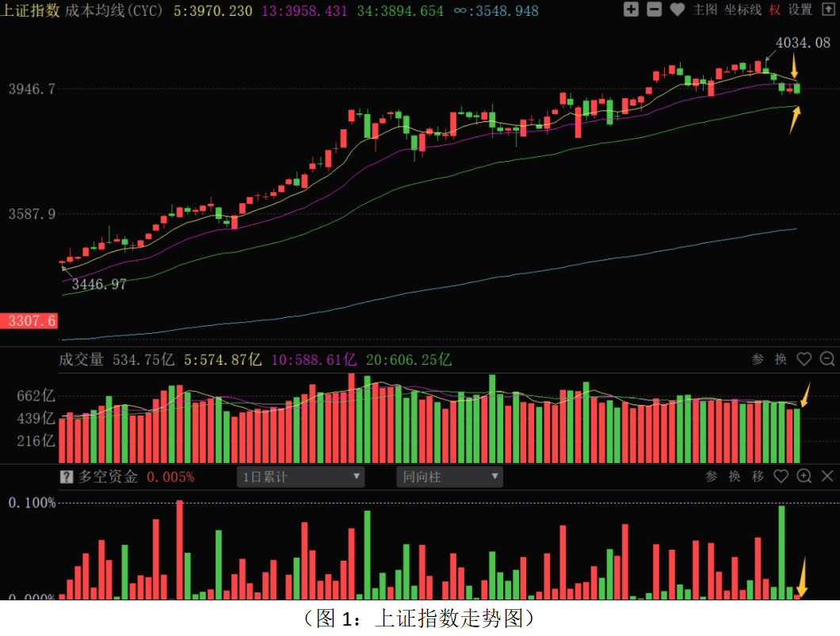Toggle the 权 adjustment option

point(774,10)
